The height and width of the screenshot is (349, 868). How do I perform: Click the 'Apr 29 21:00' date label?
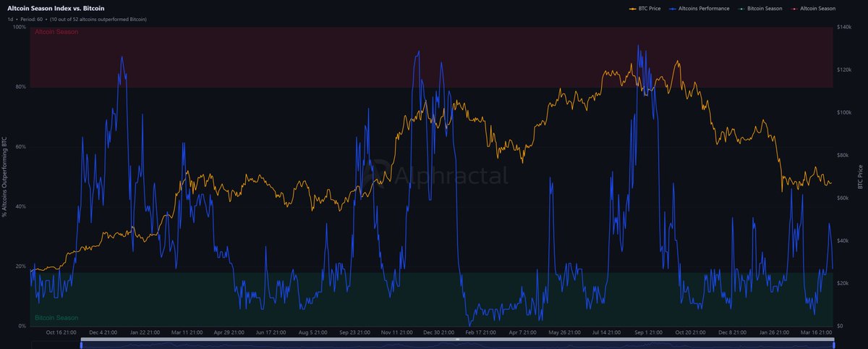(229, 333)
